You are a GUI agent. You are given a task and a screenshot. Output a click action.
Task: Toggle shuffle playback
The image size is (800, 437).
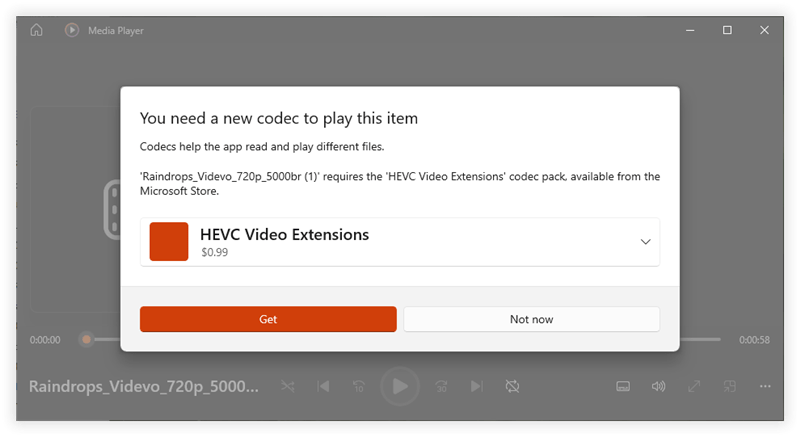click(288, 386)
